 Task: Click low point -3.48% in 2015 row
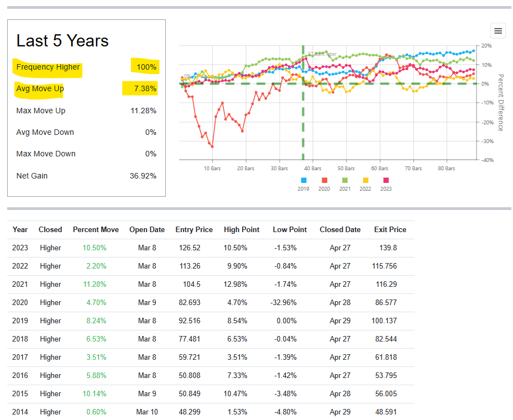point(285,394)
